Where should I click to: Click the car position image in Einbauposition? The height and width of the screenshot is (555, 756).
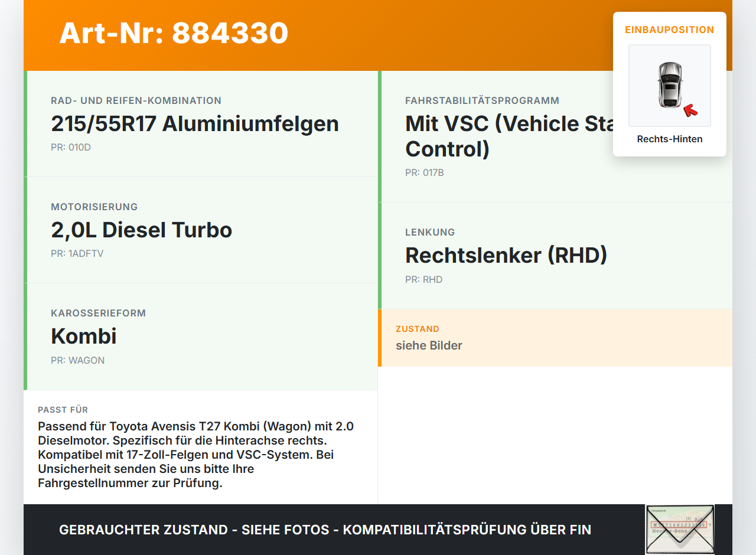pyautogui.click(x=670, y=86)
